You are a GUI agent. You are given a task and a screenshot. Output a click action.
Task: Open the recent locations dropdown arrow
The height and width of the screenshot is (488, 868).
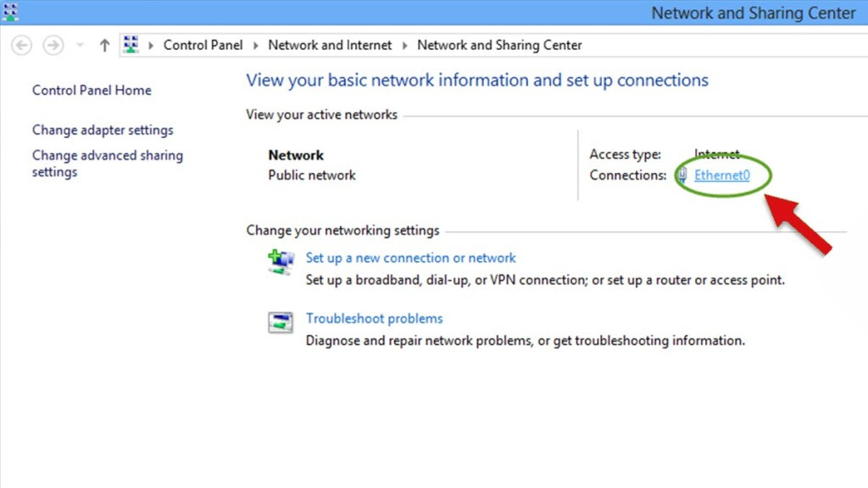click(x=81, y=46)
